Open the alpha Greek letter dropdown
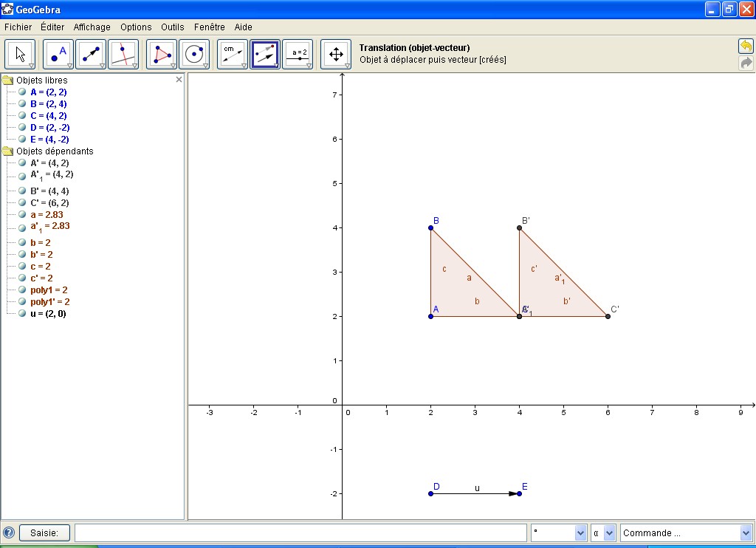The width and height of the screenshot is (756, 548). point(609,533)
